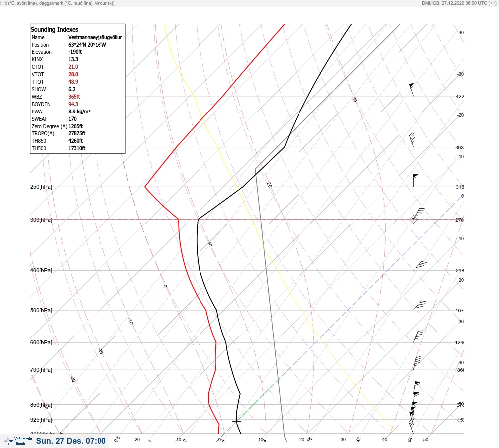Click the wind barb at 500 hPa
Screen dimensions: 499x448
click(420, 305)
